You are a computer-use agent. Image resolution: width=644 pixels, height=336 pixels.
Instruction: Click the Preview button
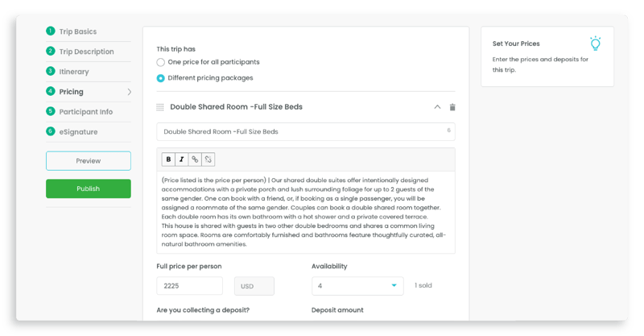(x=89, y=161)
